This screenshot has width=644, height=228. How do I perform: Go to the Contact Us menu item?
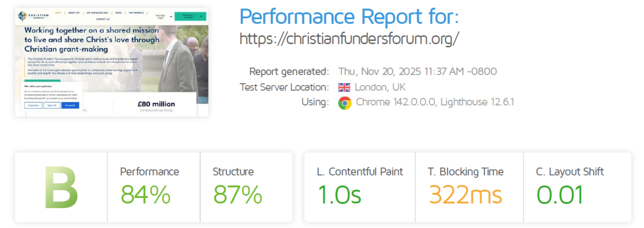[x=103, y=19]
